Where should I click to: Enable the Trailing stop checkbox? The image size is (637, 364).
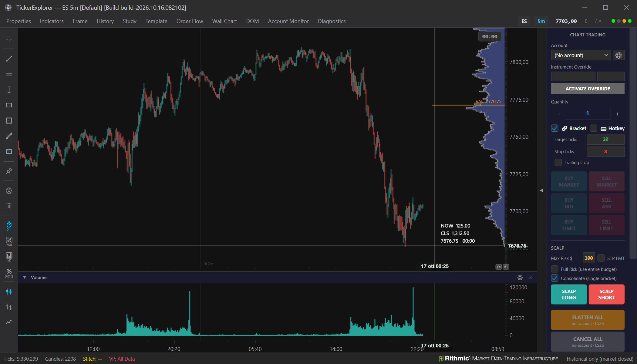[x=558, y=162]
